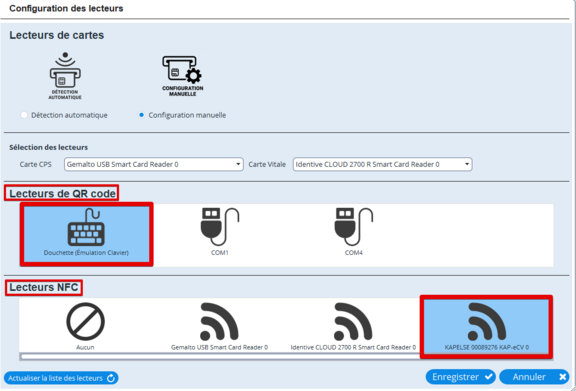Image resolution: width=576 pixels, height=391 pixels.
Task: Enable the Détection automatique radio button
Action: click(x=24, y=115)
